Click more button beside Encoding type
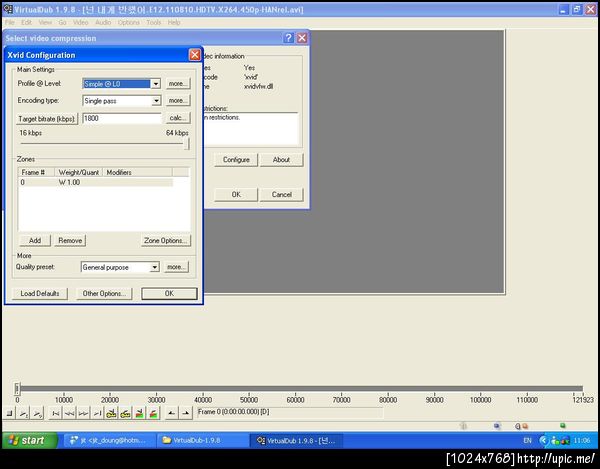This screenshot has height=469, width=600. [x=178, y=101]
